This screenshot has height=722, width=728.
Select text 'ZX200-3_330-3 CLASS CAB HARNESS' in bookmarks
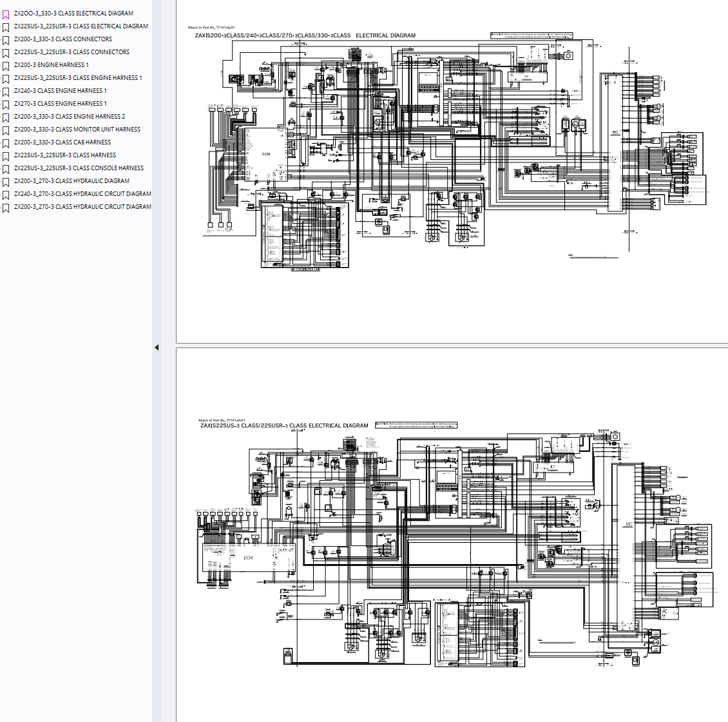62,142
